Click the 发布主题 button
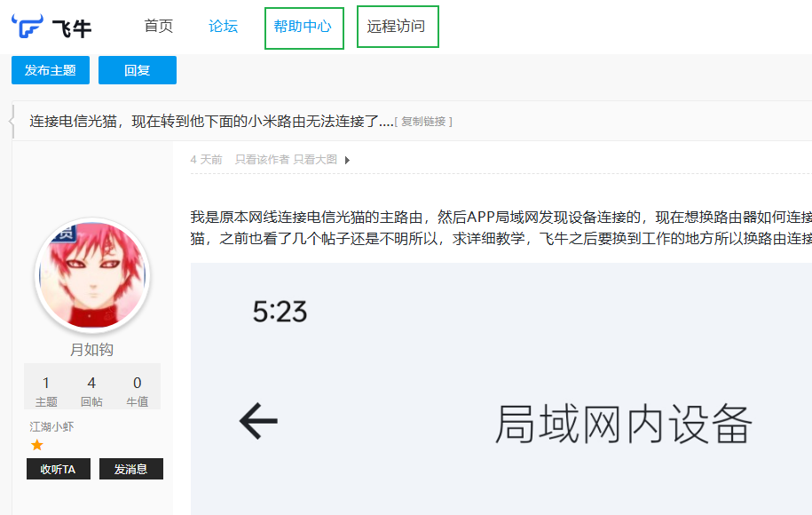812x515 pixels. pyautogui.click(x=51, y=70)
